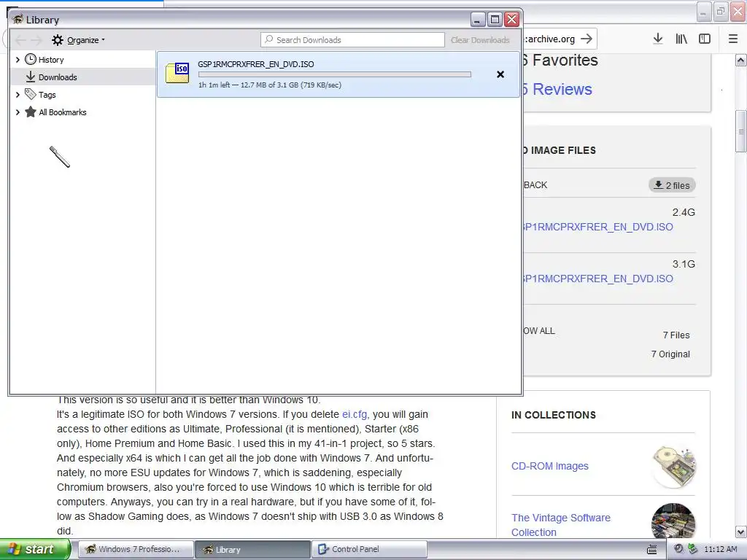
Task: Open the CD-ROM Images collection link
Action: 550,466
